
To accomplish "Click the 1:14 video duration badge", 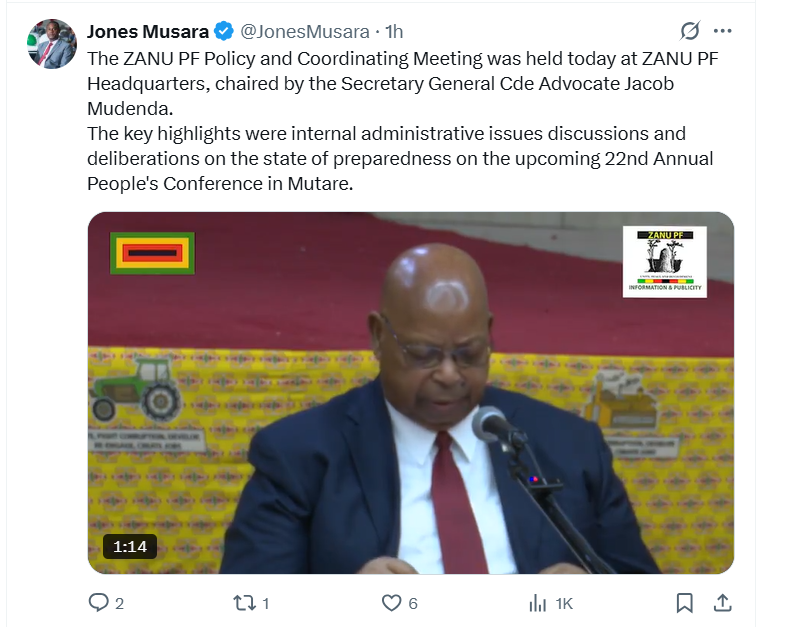I will pos(129,546).
